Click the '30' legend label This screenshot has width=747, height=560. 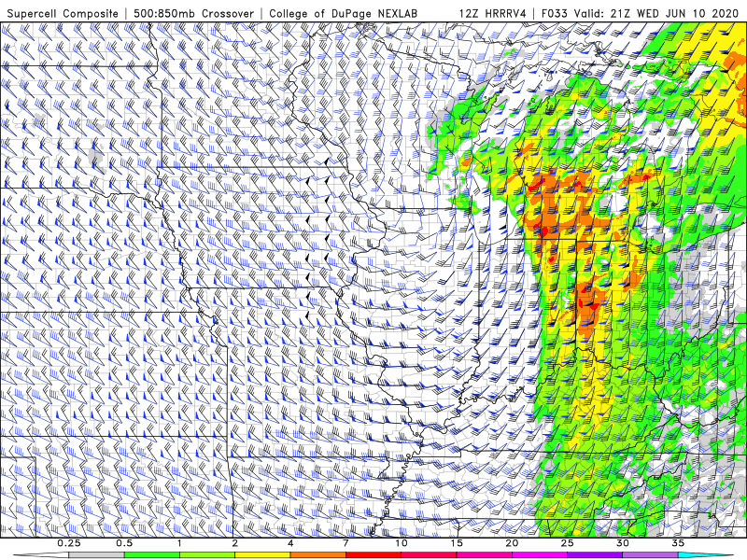623,543
